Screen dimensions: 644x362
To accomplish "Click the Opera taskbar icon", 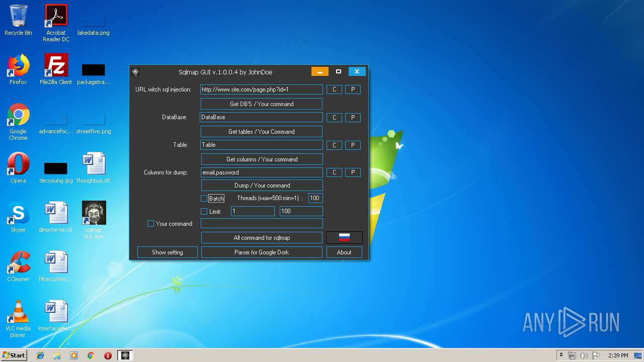I will pyautogui.click(x=108, y=355).
